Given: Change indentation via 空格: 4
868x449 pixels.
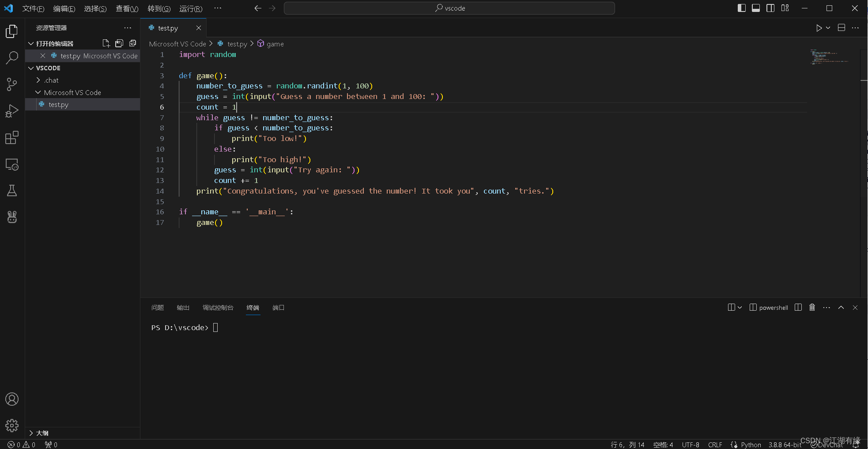Looking at the screenshot, I should pyautogui.click(x=663, y=445).
